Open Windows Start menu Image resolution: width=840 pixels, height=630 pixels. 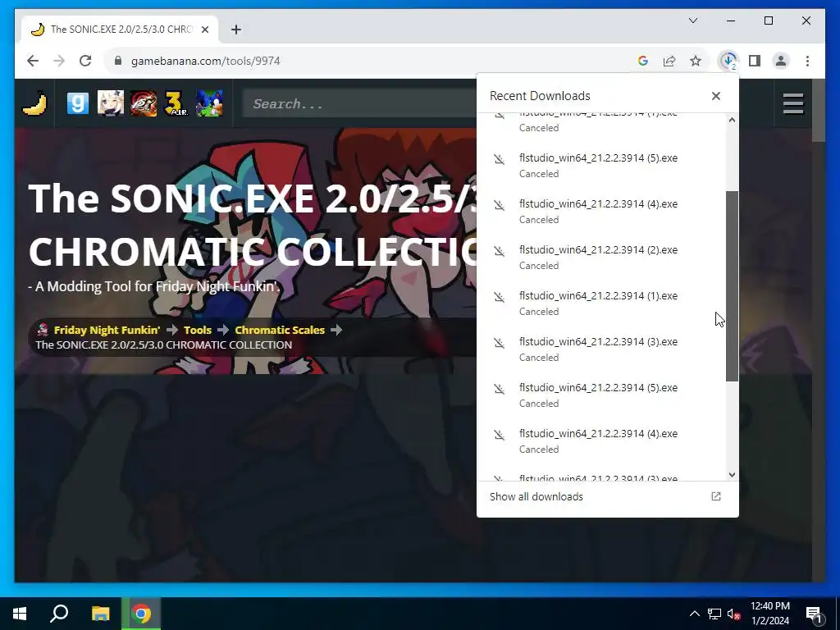pos(20,614)
